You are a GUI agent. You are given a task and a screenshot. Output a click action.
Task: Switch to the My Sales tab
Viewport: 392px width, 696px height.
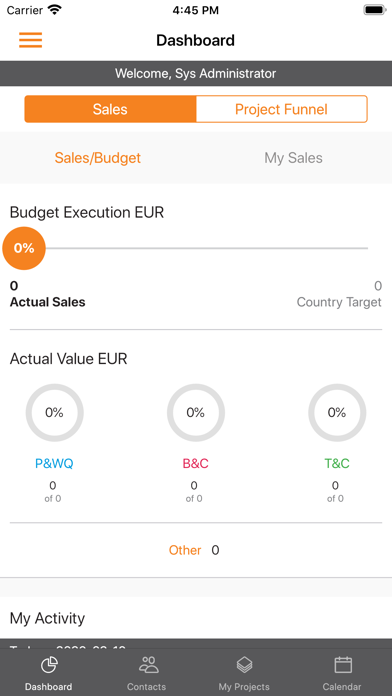pos(293,158)
